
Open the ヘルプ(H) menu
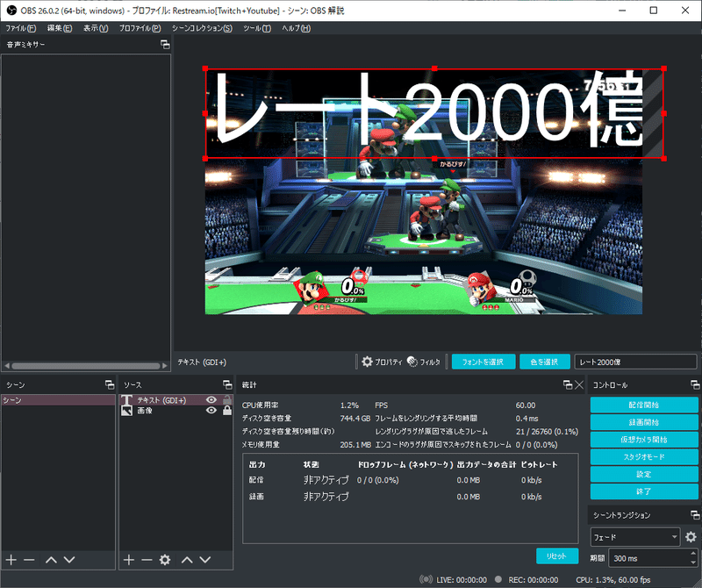[296, 28]
